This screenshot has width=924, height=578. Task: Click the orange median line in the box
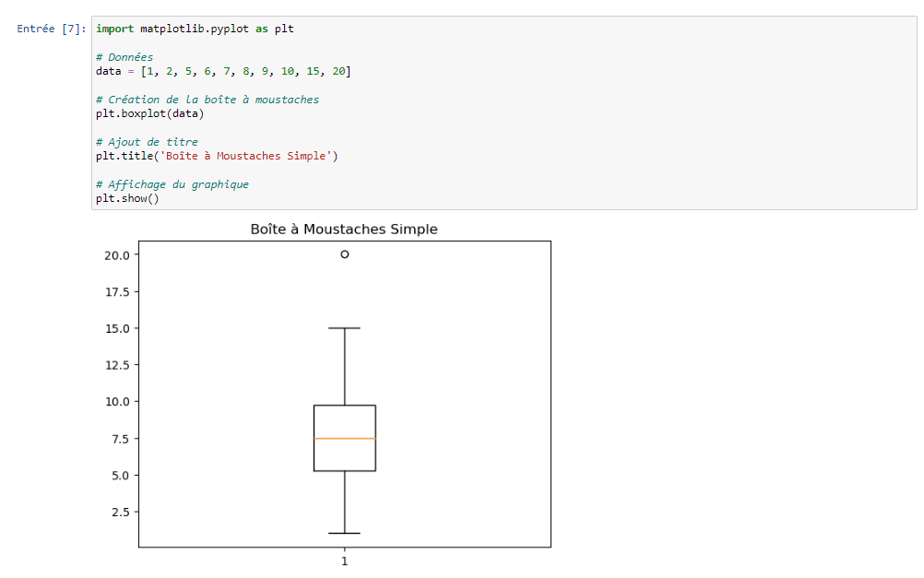point(345,439)
